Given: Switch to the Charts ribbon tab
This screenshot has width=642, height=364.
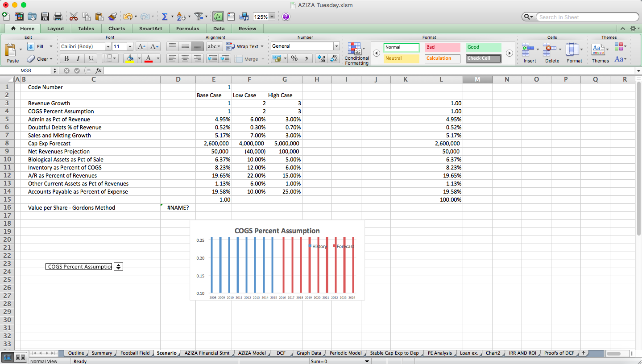Looking at the screenshot, I should 116,28.
